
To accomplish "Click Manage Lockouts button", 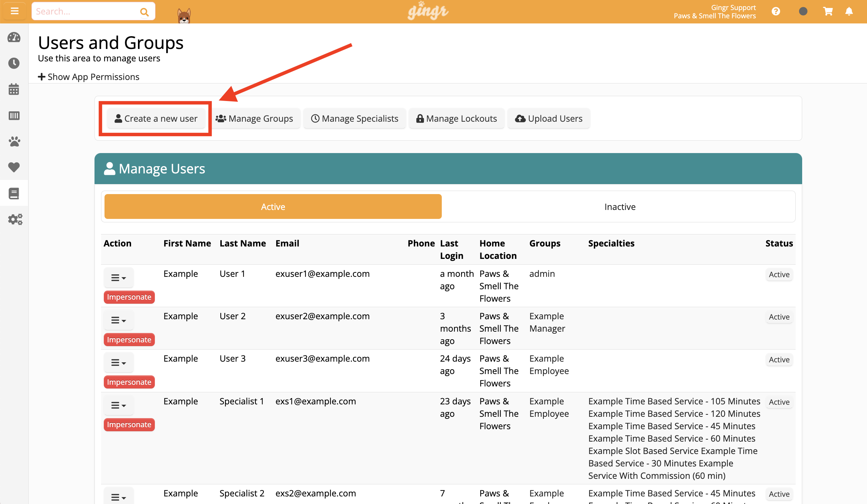I will [x=457, y=119].
